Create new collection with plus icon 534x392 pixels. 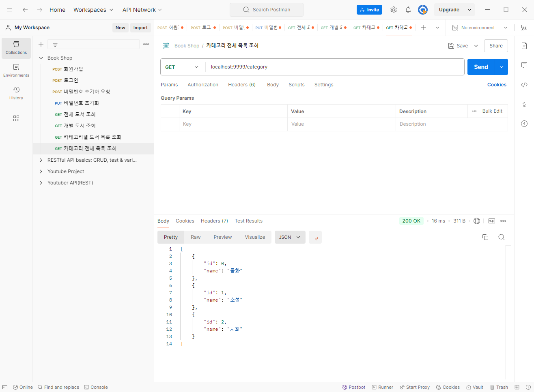point(41,44)
